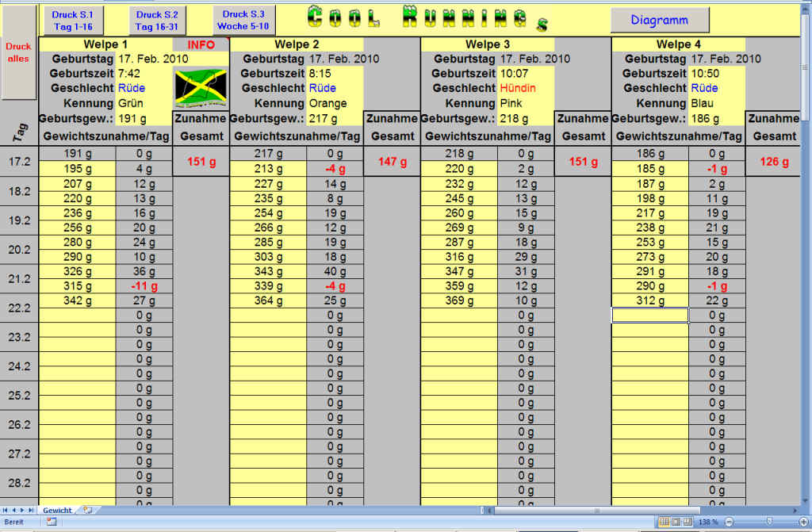812x532 pixels.
Task: Click the Jamaica flag image for Welpe 1
Action: 201,87
